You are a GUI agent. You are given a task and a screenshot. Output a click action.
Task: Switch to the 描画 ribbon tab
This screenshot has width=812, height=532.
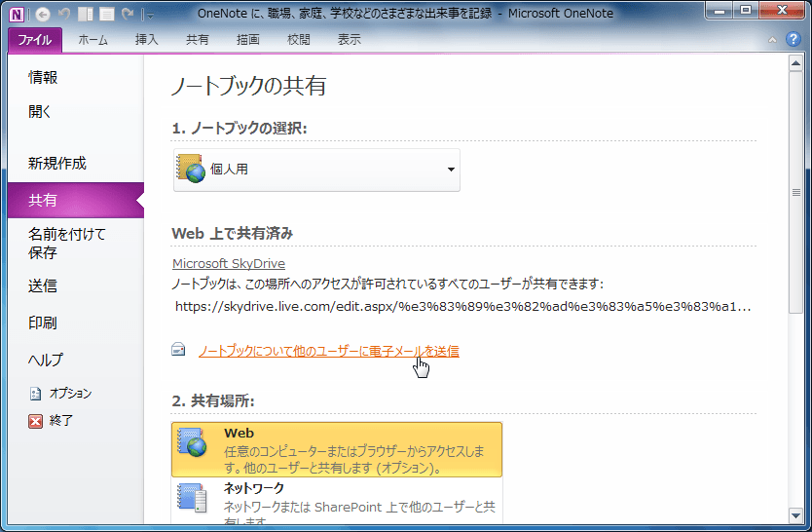coord(248,40)
